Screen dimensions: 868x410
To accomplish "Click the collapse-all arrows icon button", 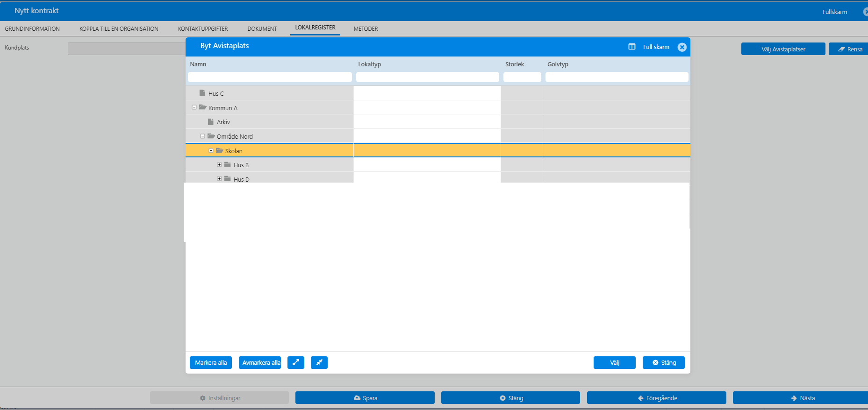I will point(319,362).
